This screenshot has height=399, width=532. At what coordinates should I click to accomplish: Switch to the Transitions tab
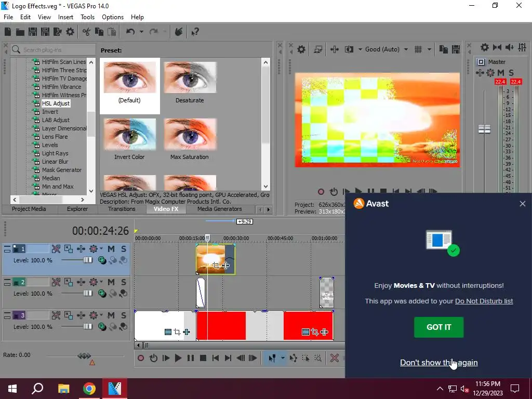click(x=122, y=209)
